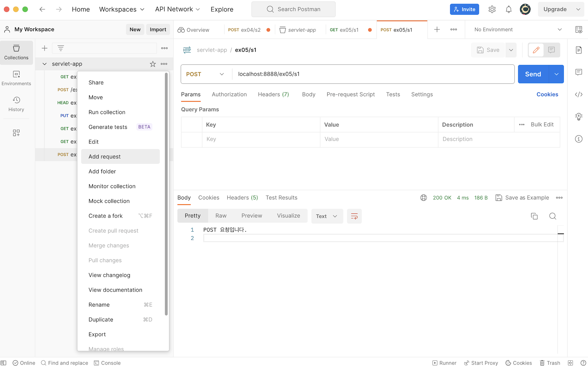The height and width of the screenshot is (366, 588).
Task: Open the No Environment selector
Action: tap(517, 29)
